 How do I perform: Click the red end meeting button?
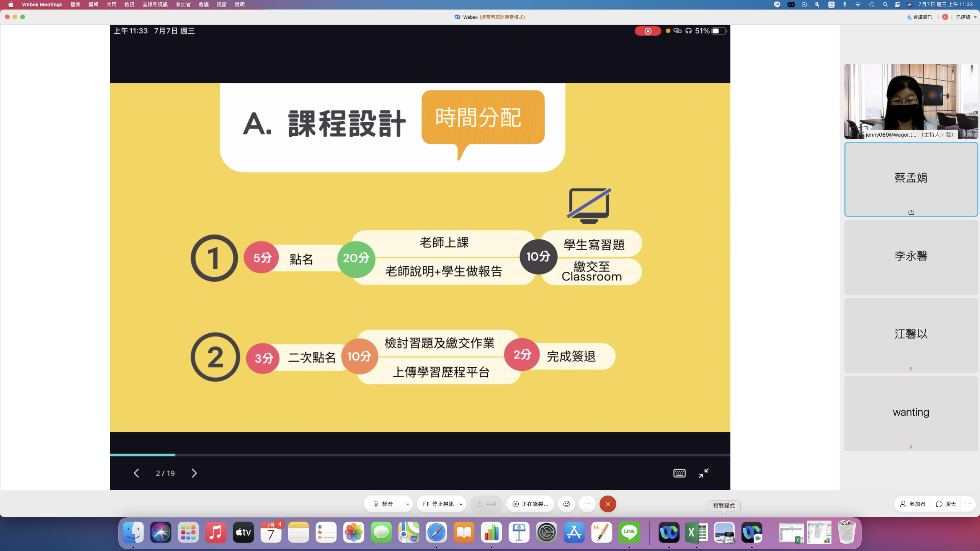(x=608, y=504)
